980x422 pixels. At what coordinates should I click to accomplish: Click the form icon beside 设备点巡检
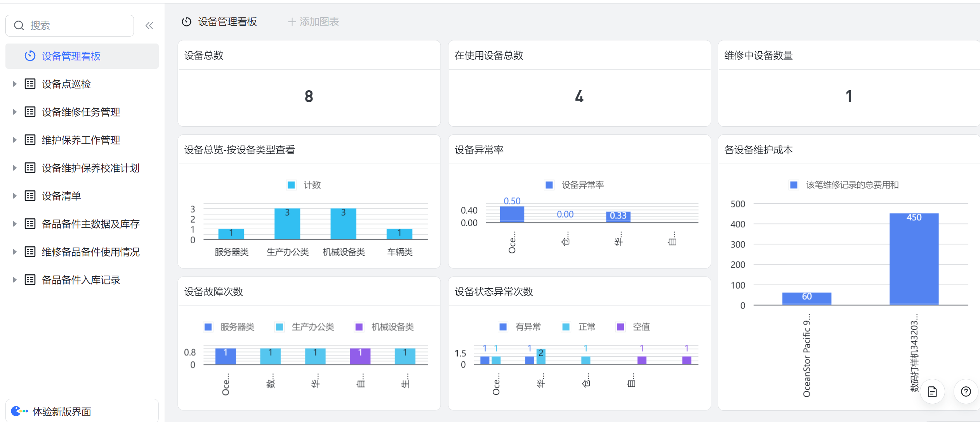coord(30,84)
